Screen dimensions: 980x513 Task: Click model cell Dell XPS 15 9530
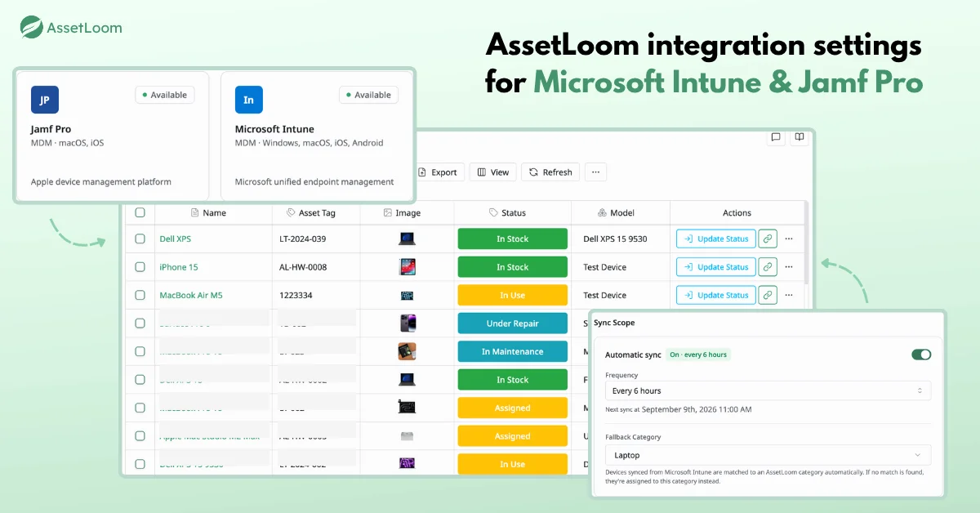pos(615,239)
